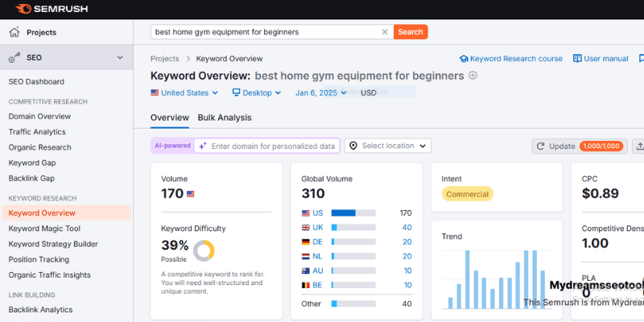Click the Commercial intent badge
This screenshot has width=644, height=322.
(468, 194)
